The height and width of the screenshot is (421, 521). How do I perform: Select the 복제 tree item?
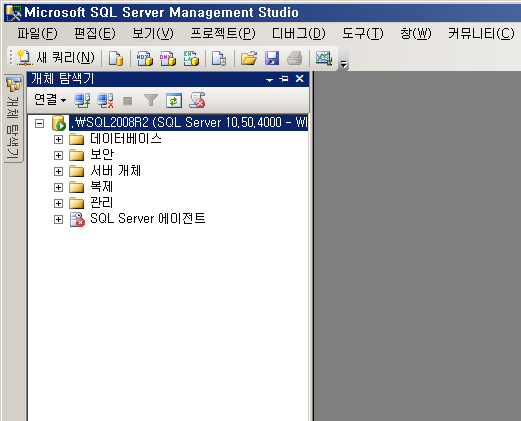tap(102, 186)
